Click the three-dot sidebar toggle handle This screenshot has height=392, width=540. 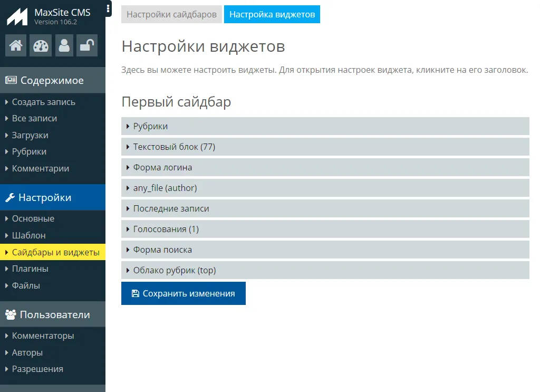pos(108,8)
